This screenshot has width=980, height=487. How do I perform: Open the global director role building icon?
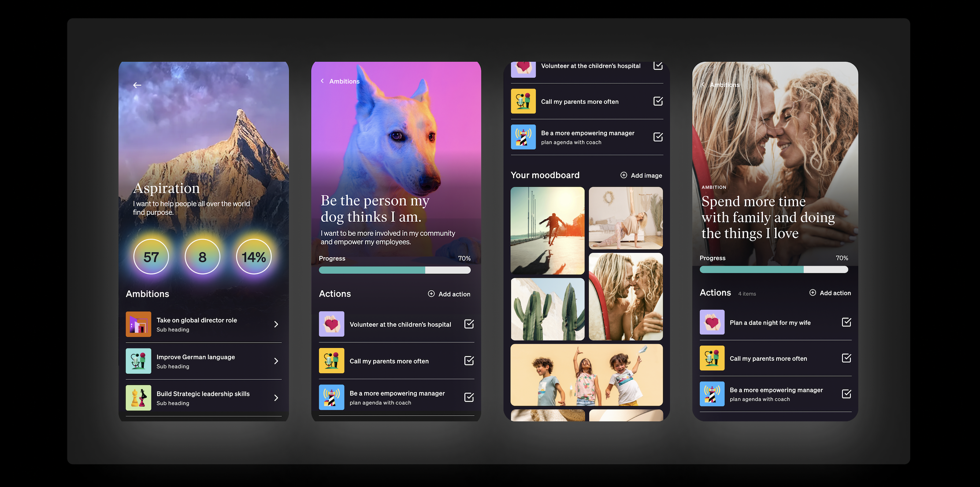tap(138, 325)
